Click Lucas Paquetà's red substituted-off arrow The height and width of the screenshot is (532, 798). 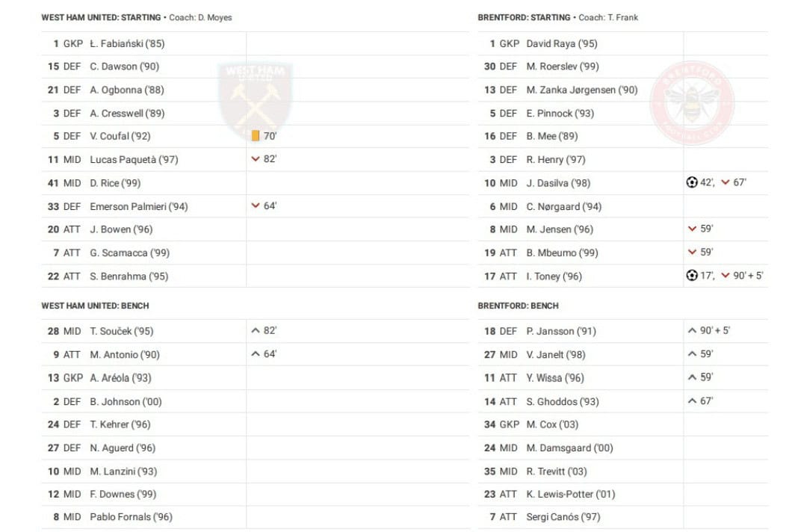pyautogui.click(x=256, y=159)
